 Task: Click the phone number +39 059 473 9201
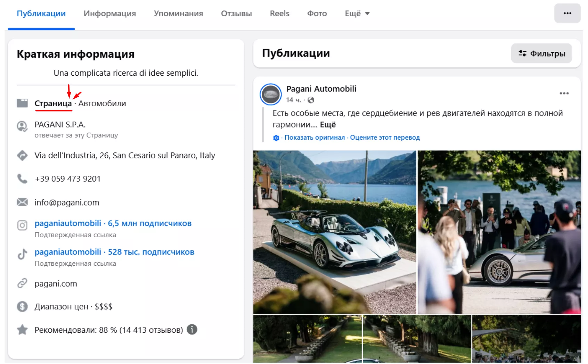coord(68,179)
